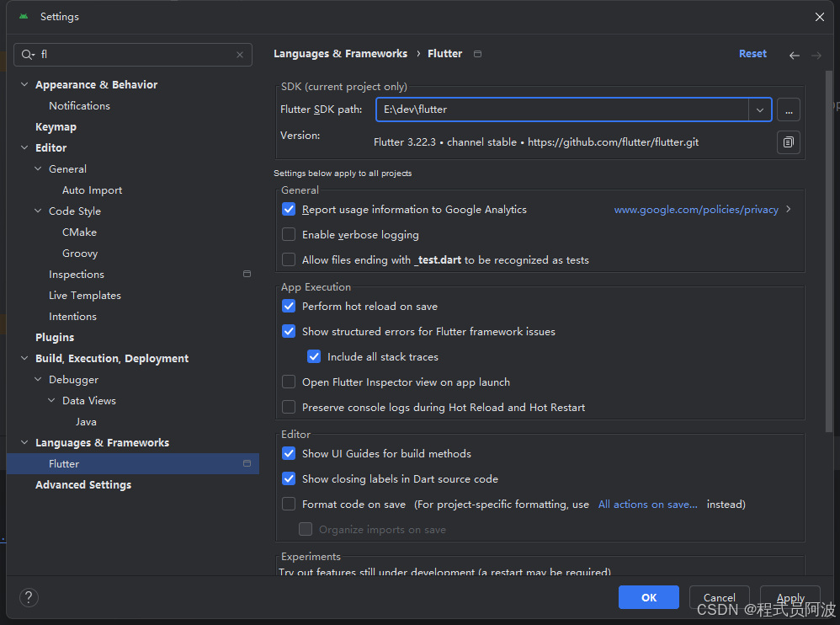The height and width of the screenshot is (625, 840).
Task: Click the Apply button
Action: [x=790, y=597]
